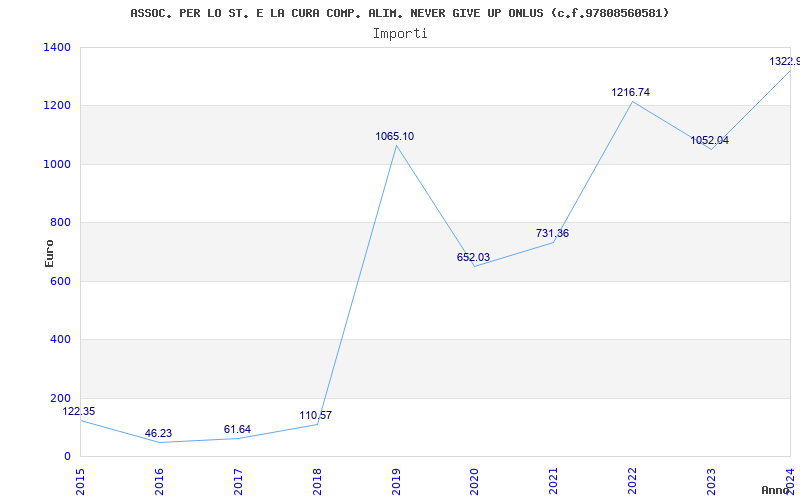Click data label 46.23 for 2016
Screen dimensions: 800x500
tap(158, 433)
